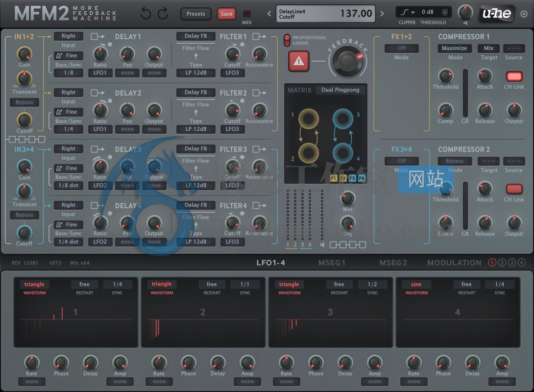Toggle Fine mode on Delay 1
Image resolution: width=534 pixels, height=392 pixels.
point(69,55)
